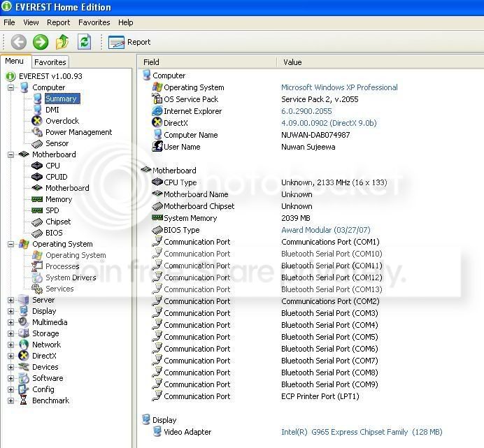Expand the Display tree node
This screenshot has height=448, width=484.
point(10,311)
